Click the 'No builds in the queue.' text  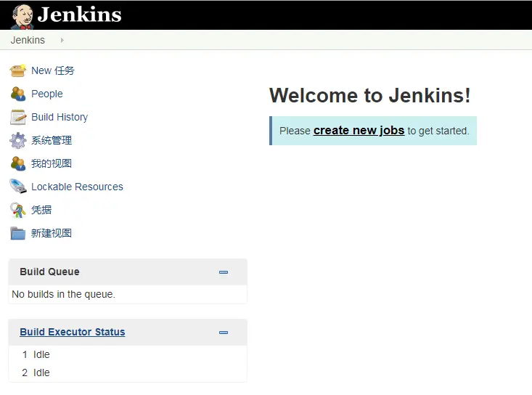63,294
